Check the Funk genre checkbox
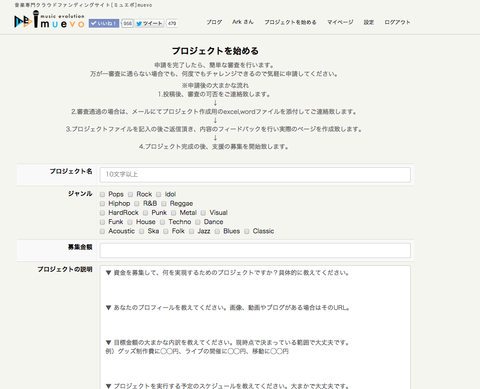 102,222
